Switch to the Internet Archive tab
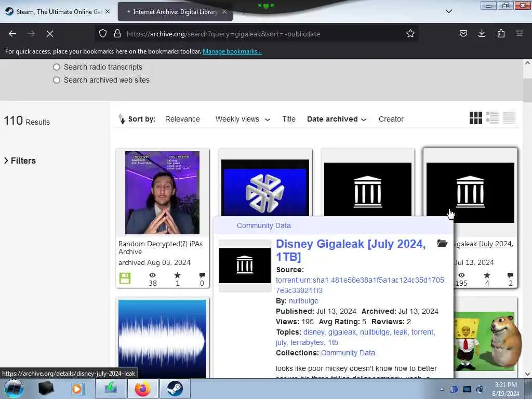The height and width of the screenshot is (399, 532). point(175,11)
